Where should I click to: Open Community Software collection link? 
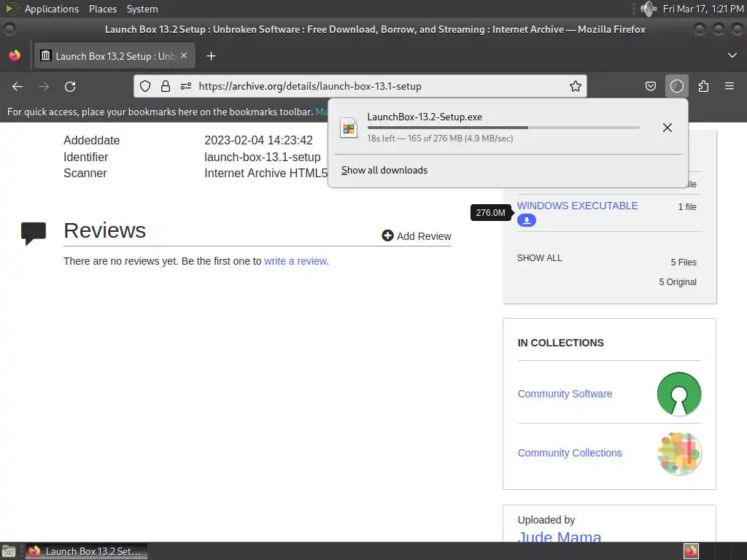pos(565,394)
